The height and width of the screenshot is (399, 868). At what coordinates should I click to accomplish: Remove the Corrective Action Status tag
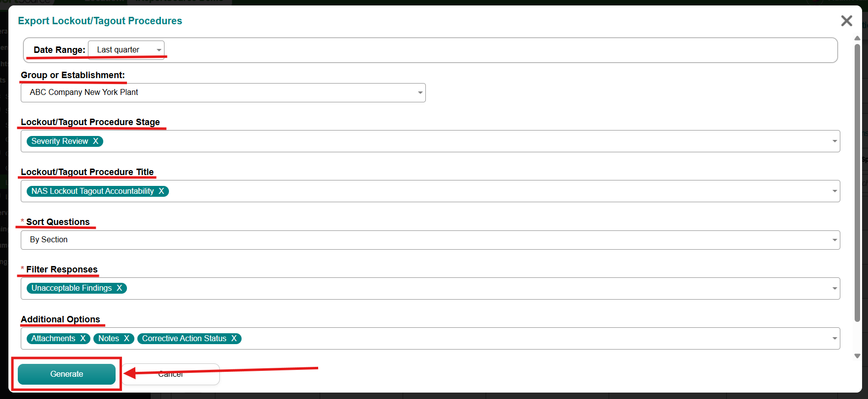click(x=234, y=339)
